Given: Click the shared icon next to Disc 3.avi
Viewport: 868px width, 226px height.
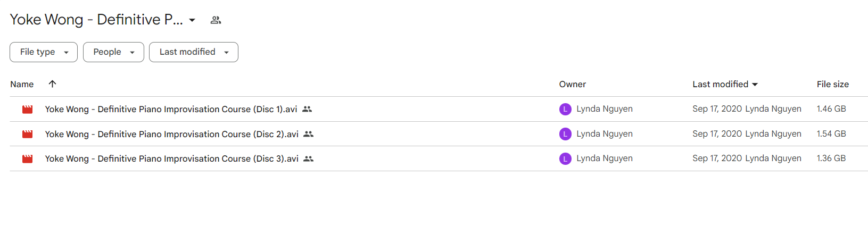Looking at the screenshot, I should (308, 158).
